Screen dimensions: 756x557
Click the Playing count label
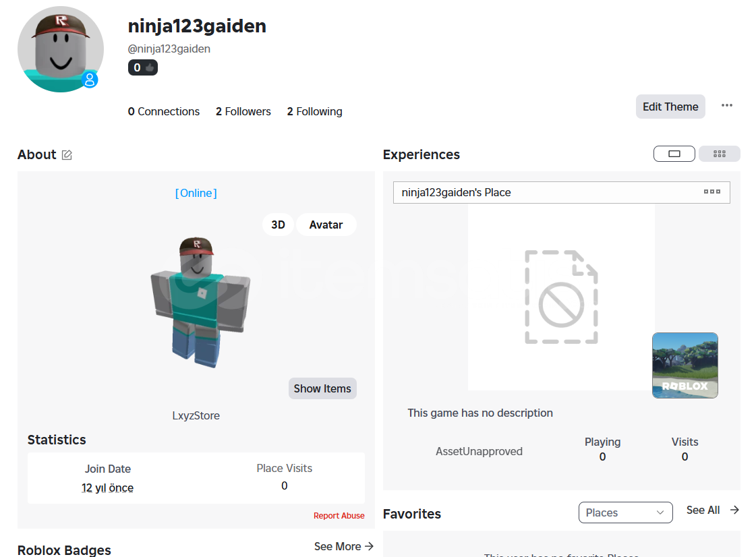pyautogui.click(x=603, y=442)
